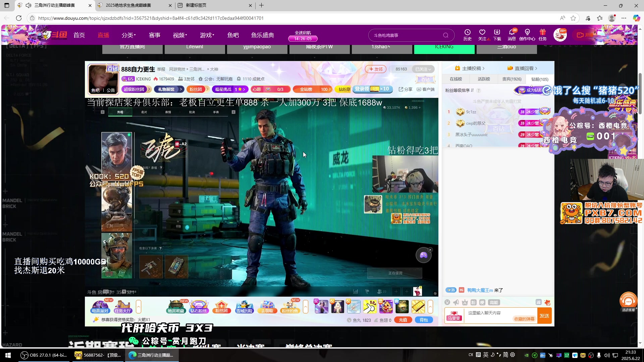Click the share icon under streamer info
The image size is (644, 362).
pos(406,89)
